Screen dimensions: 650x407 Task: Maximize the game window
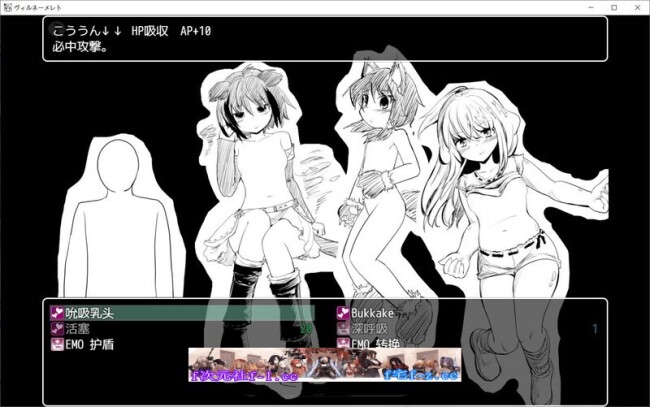pos(613,7)
